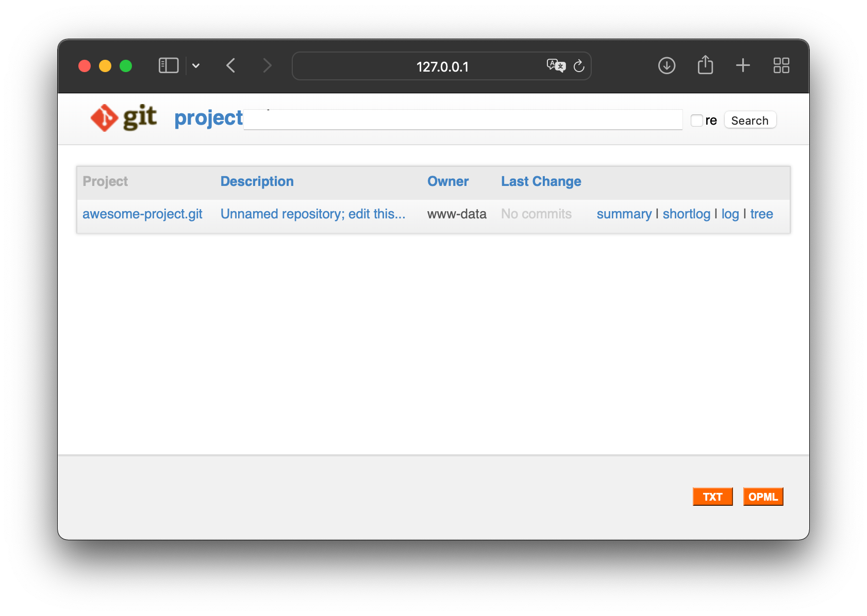The height and width of the screenshot is (616, 867).
Task: Go forward with the right arrow
Action: pos(266,65)
